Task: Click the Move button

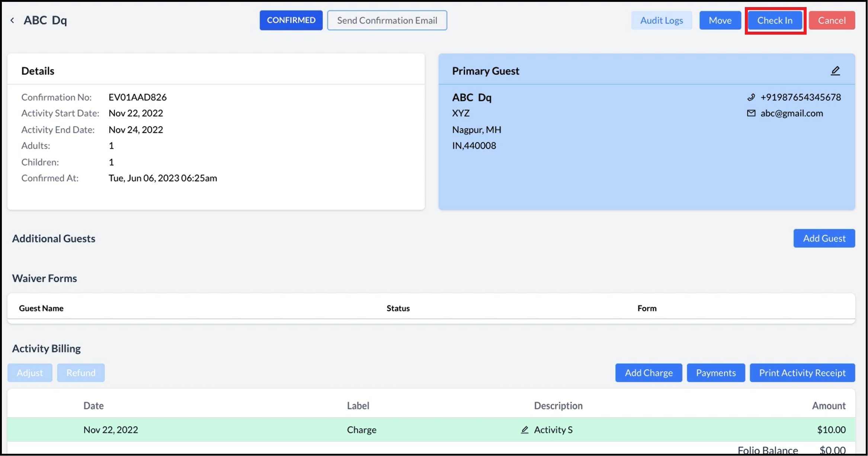Action: [x=720, y=20]
